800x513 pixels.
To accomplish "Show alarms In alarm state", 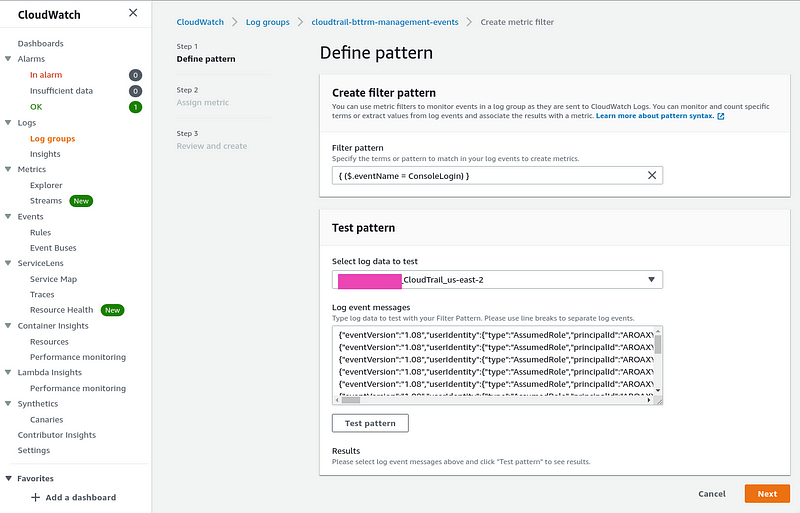I will [46, 75].
